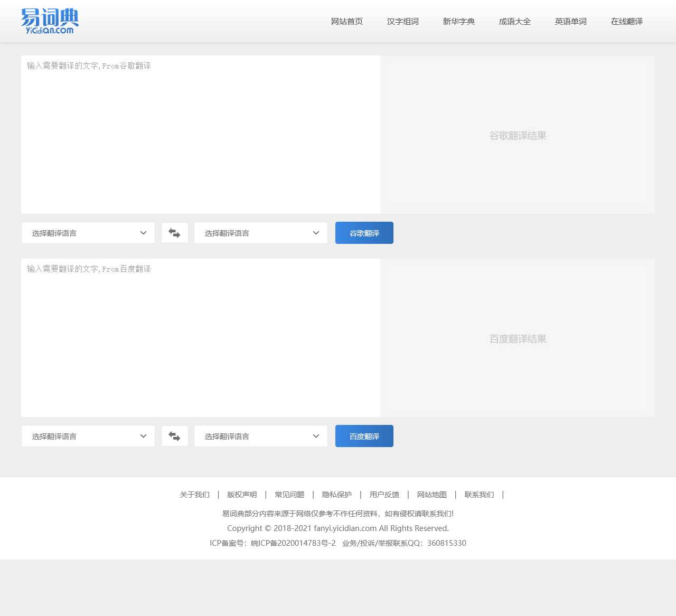Open the source language dropdown for 百度翻译
The width and height of the screenshot is (676, 616).
tap(88, 436)
